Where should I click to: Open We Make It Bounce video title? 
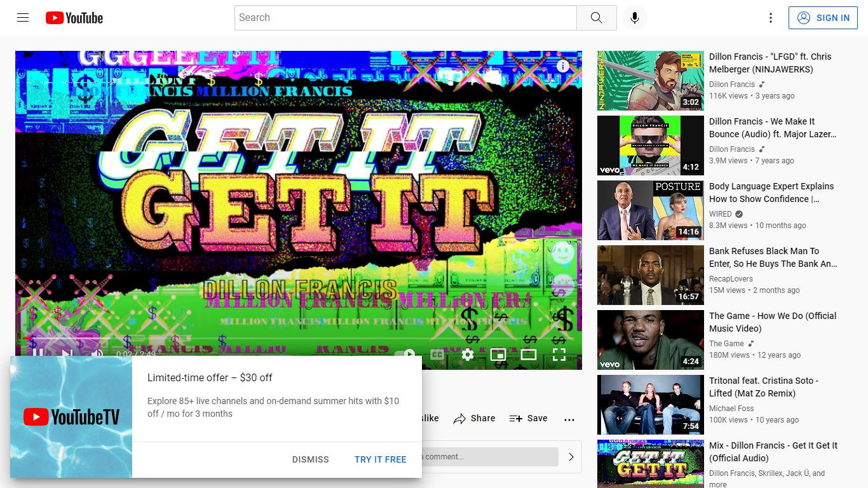[x=773, y=128]
